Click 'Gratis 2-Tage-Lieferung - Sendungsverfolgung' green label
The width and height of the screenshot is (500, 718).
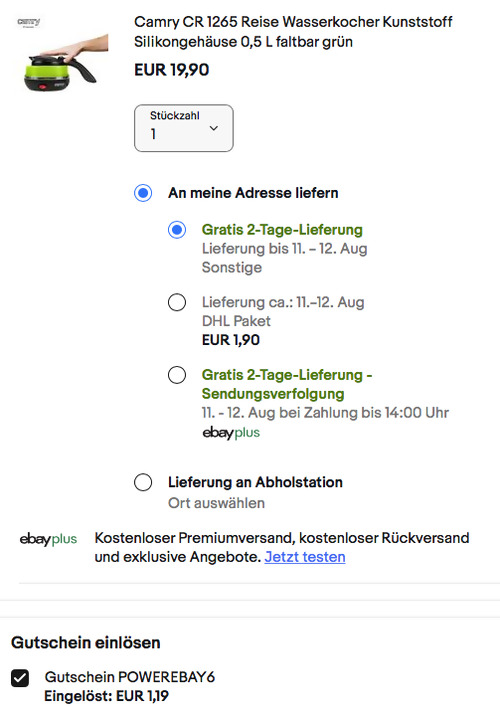[x=287, y=384]
